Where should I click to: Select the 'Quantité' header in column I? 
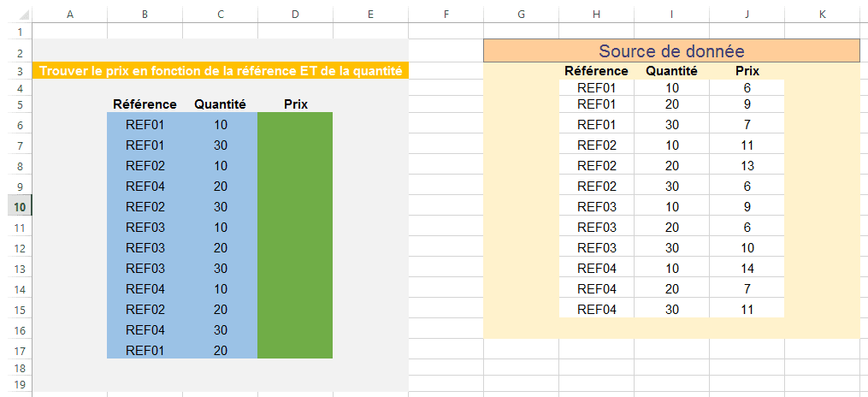[x=671, y=71]
